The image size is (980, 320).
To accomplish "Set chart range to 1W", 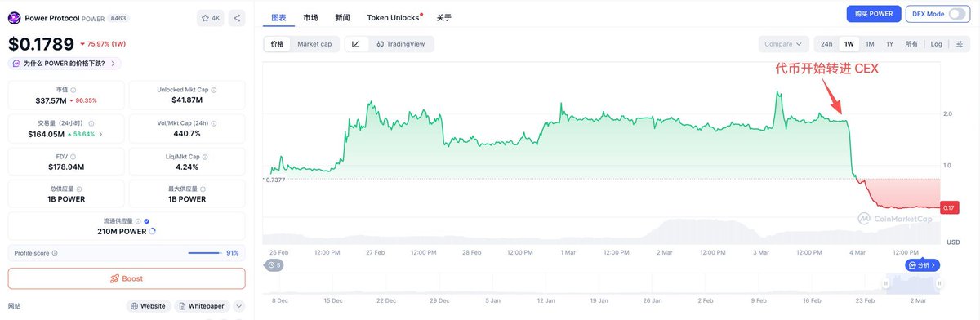I will 849,44.
